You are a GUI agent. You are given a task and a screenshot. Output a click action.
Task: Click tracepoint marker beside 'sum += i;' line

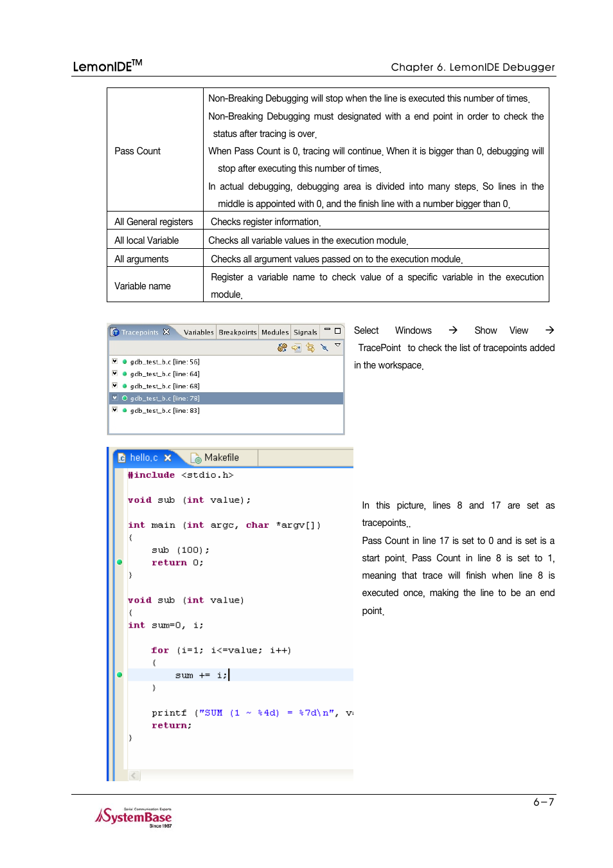pos(120,674)
